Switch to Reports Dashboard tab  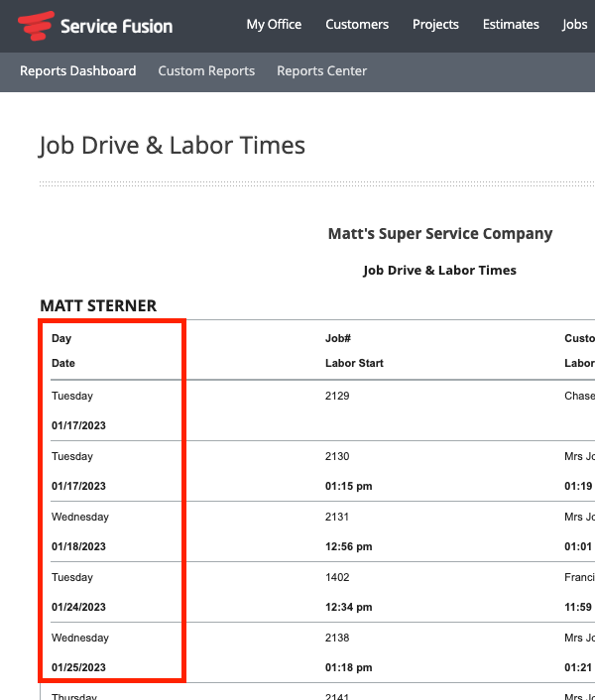77,70
